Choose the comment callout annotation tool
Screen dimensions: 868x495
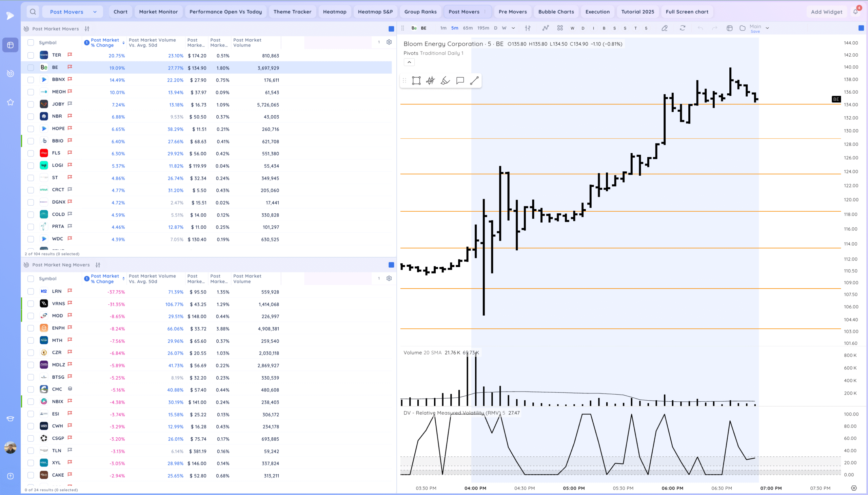(x=460, y=80)
